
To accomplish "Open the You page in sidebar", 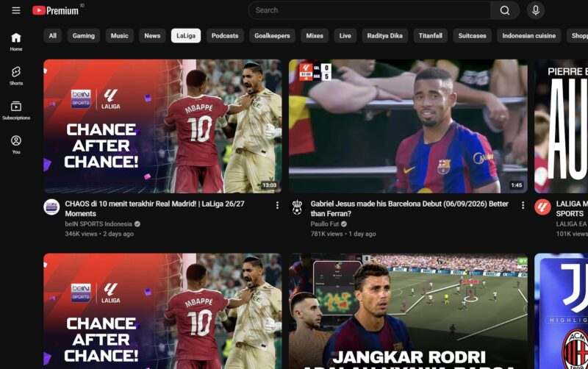I will pos(15,145).
